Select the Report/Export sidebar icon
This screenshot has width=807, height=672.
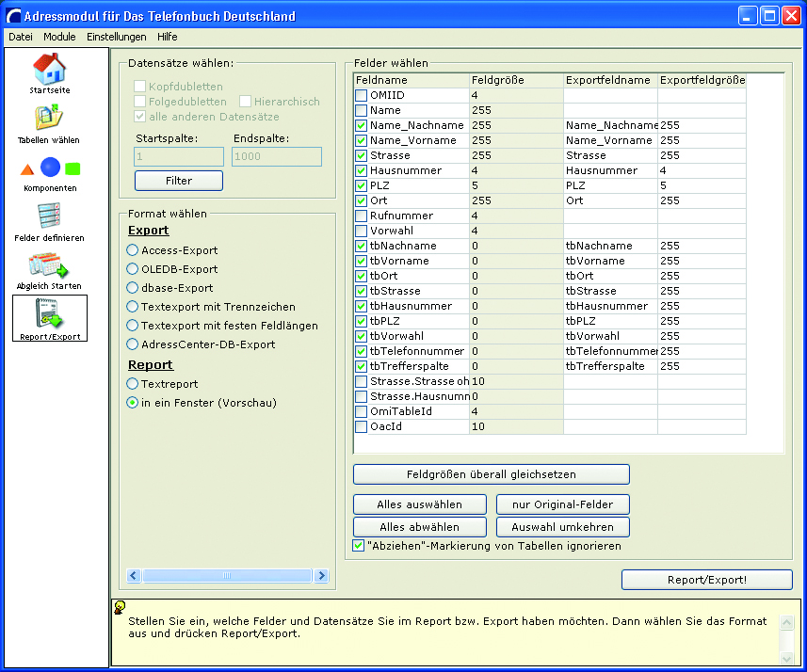click(50, 315)
